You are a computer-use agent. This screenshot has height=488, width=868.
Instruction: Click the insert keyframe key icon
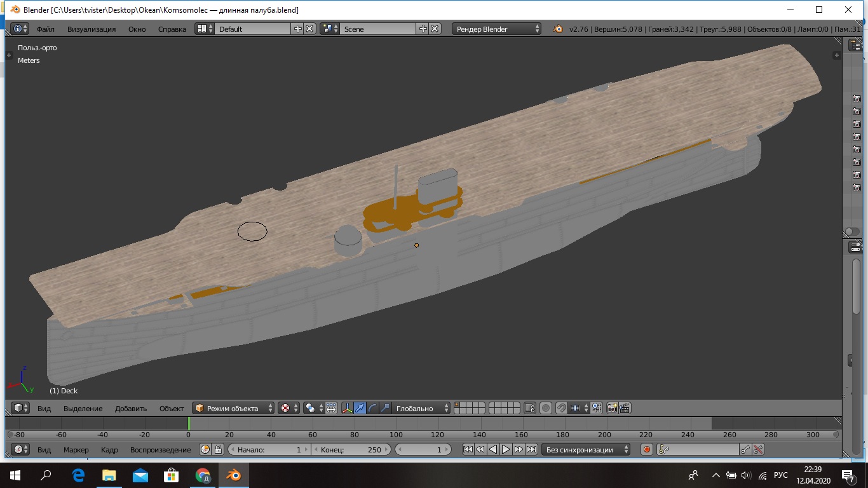click(746, 449)
